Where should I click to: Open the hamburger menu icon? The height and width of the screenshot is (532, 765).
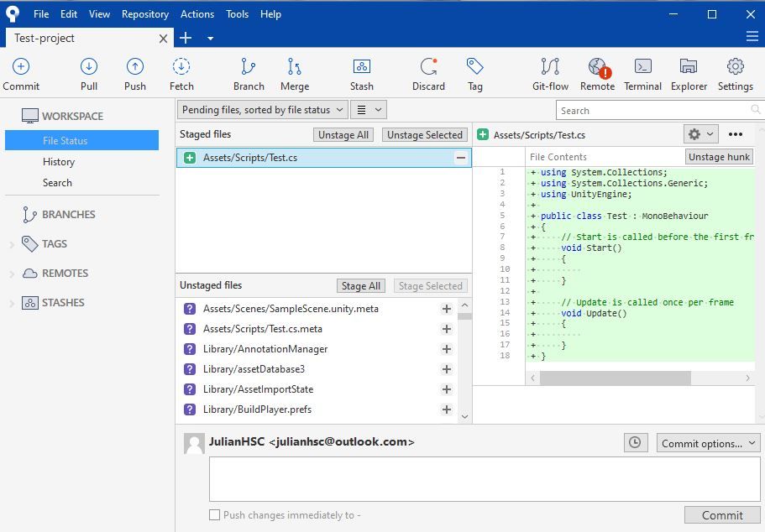pyautogui.click(x=752, y=36)
